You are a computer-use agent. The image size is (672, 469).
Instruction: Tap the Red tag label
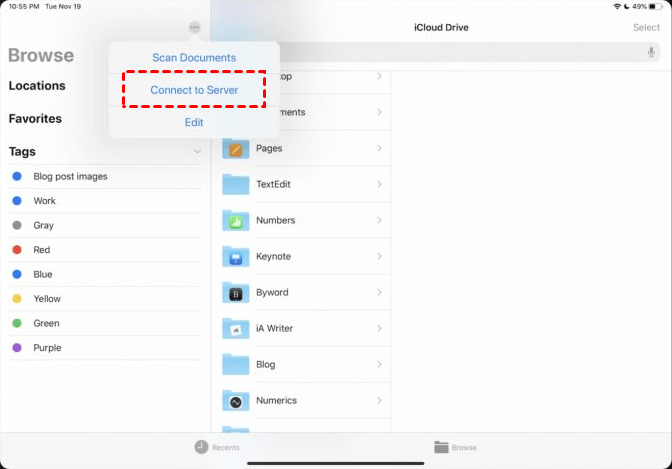click(x=42, y=250)
